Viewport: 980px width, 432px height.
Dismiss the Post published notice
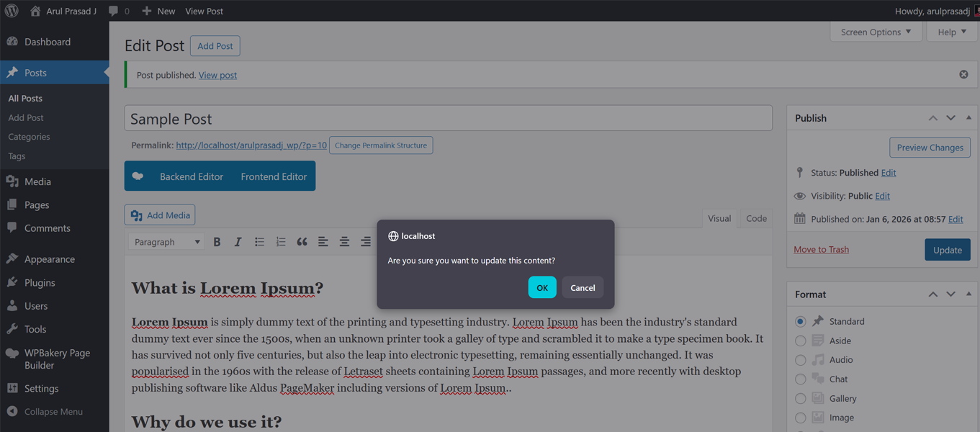pos(963,74)
